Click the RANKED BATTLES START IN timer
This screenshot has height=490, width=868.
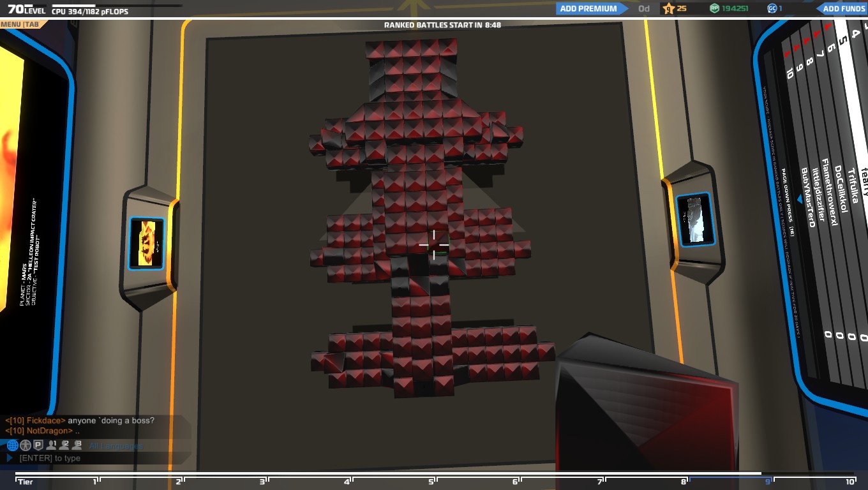pos(442,25)
